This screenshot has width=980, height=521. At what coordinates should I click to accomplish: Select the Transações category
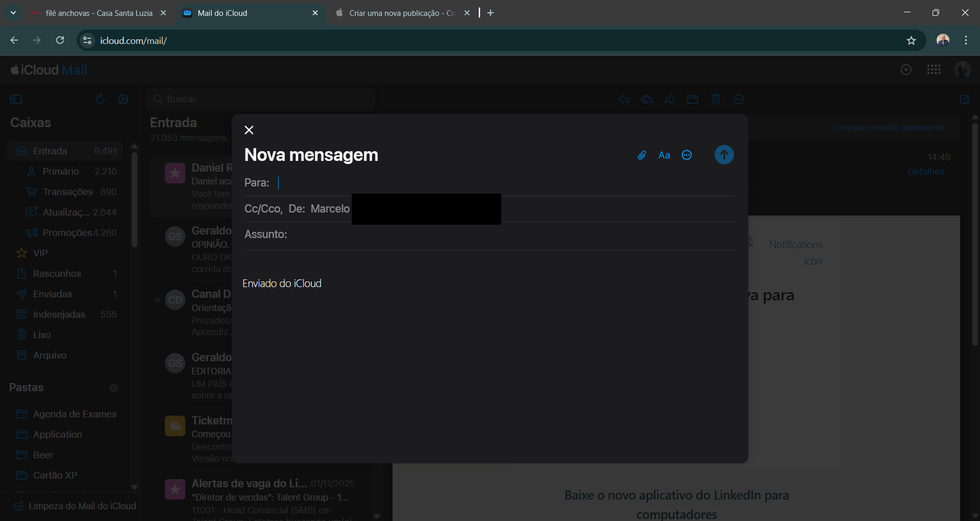tap(70, 192)
